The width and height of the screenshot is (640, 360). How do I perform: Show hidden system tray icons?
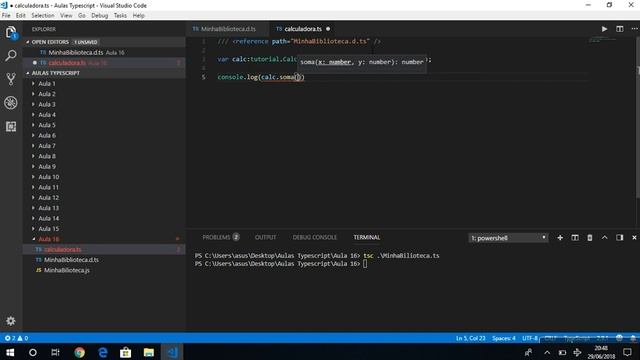[547, 352]
